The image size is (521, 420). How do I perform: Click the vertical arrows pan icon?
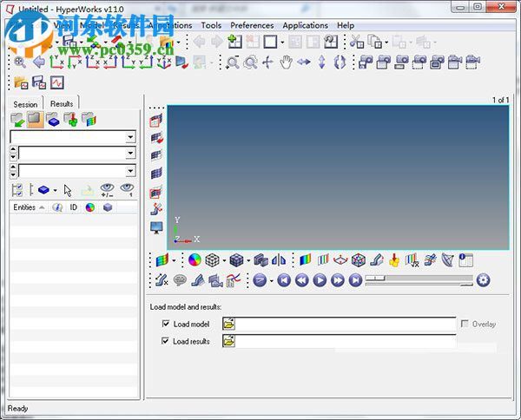pos(321,62)
